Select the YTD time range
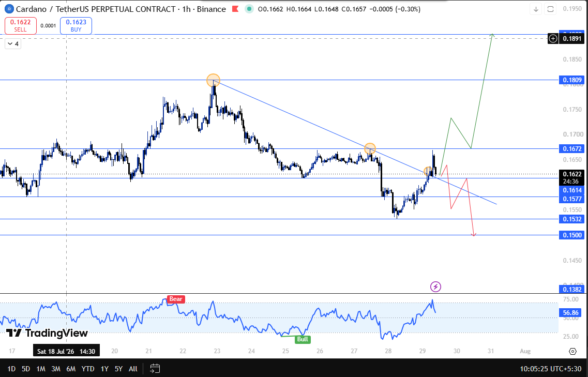 tap(88, 369)
